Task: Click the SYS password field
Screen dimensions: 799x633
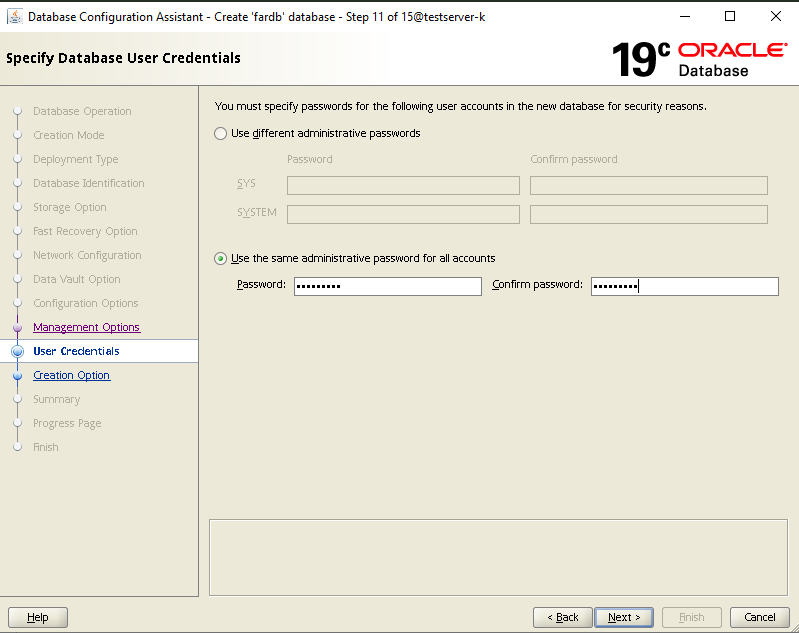Action: [x=403, y=186]
